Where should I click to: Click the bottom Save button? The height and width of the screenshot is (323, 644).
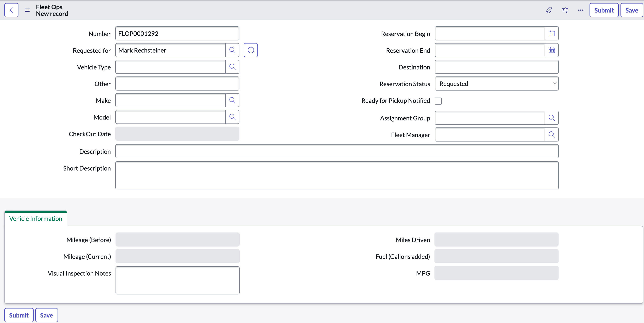coord(47,315)
